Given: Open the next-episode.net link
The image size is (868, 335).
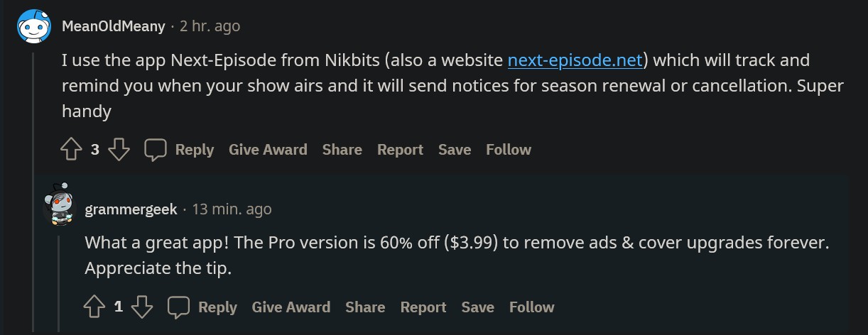Looking at the screenshot, I should [x=575, y=60].
